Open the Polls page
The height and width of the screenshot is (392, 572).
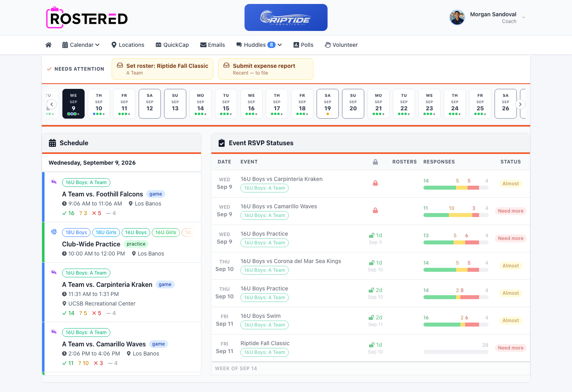click(x=303, y=45)
